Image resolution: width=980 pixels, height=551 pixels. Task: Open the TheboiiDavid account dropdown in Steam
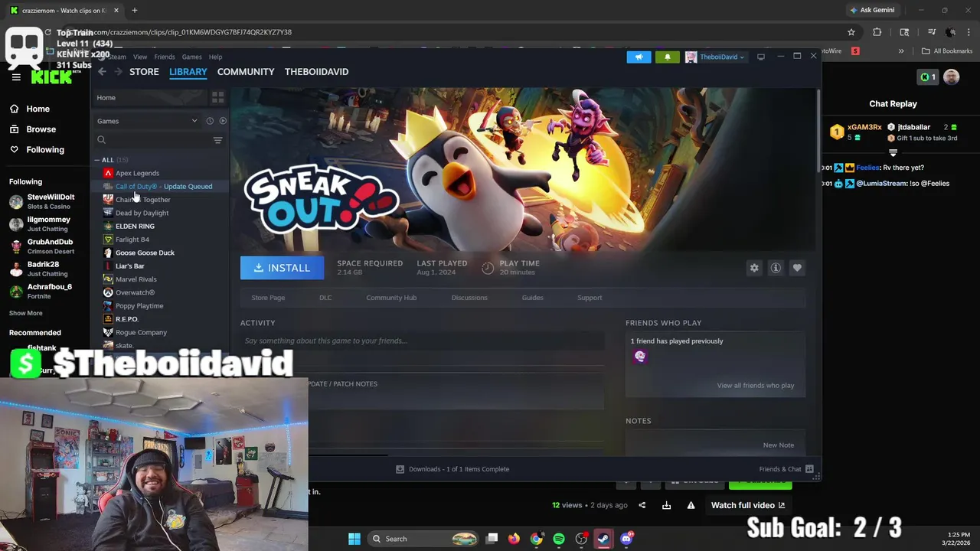(715, 57)
